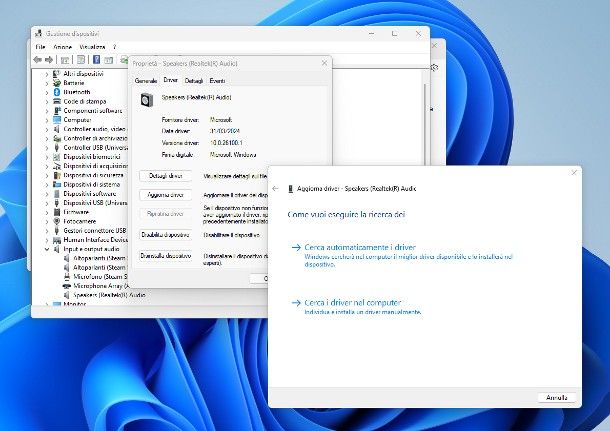Open the File menu
The image size is (610, 431).
pyautogui.click(x=40, y=47)
